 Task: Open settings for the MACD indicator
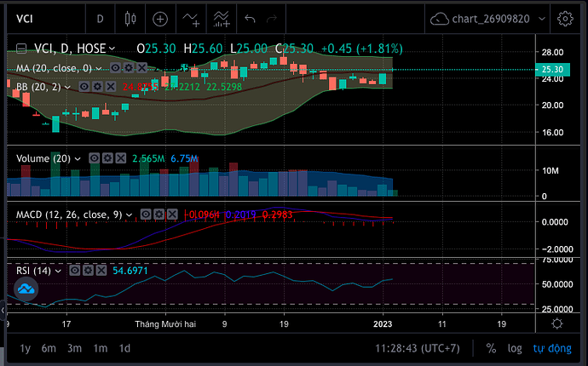click(x=159, y=214)
